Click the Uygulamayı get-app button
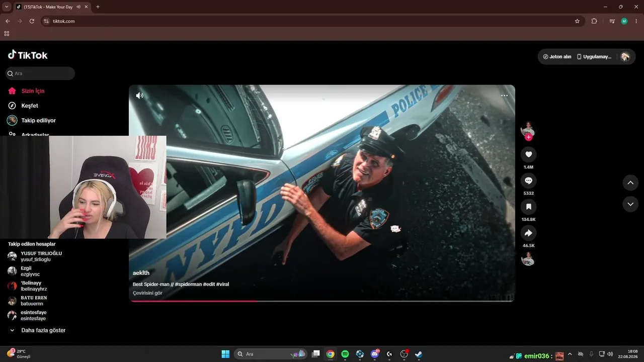Screen dimensions: 644x362 tap(594, 57)
